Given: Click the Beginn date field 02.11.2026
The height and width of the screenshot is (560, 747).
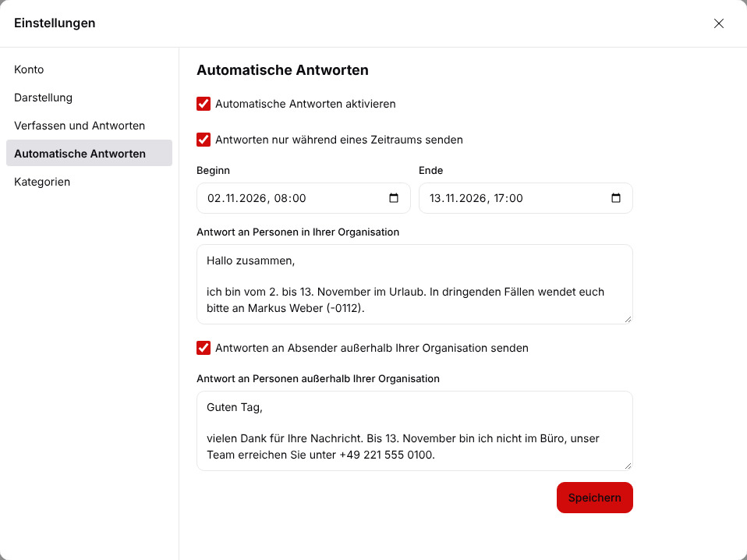Looking at the screenshot, I should [303, 198].
